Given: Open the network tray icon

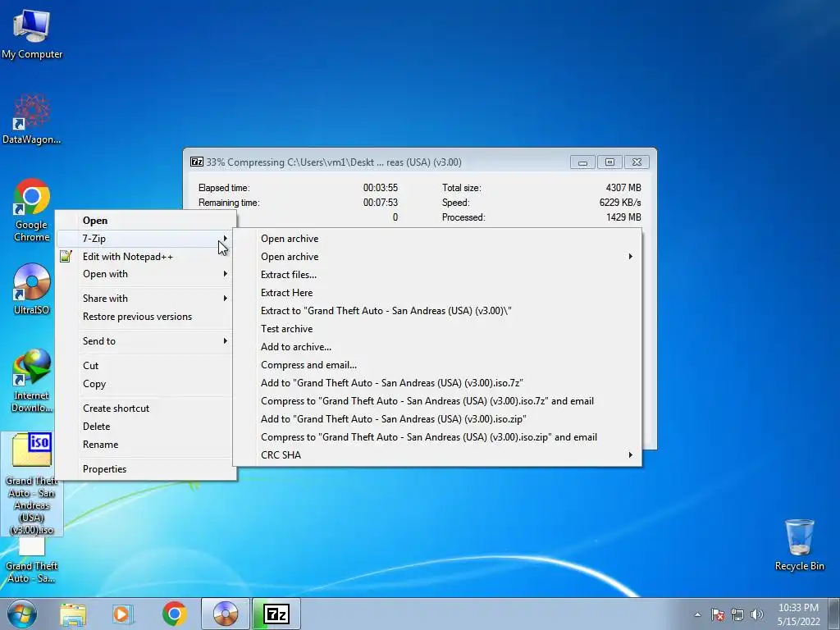Looking at the screenshot, I should [737, 614].
